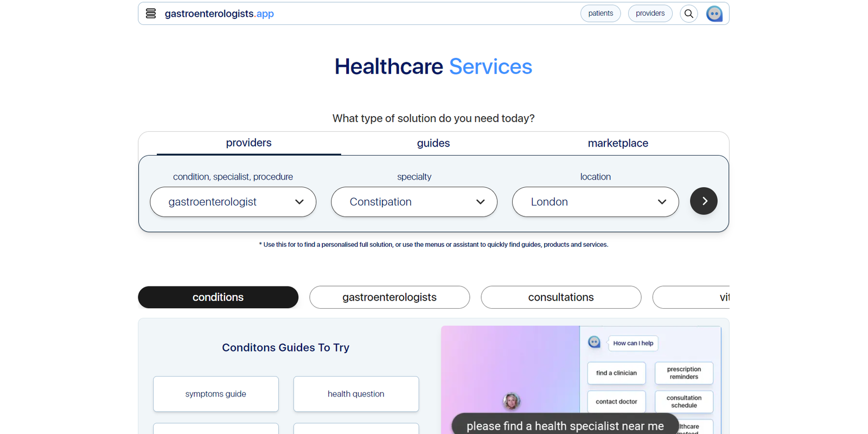Expand the gastroenterologist dropdown

(x=233, y=202)
